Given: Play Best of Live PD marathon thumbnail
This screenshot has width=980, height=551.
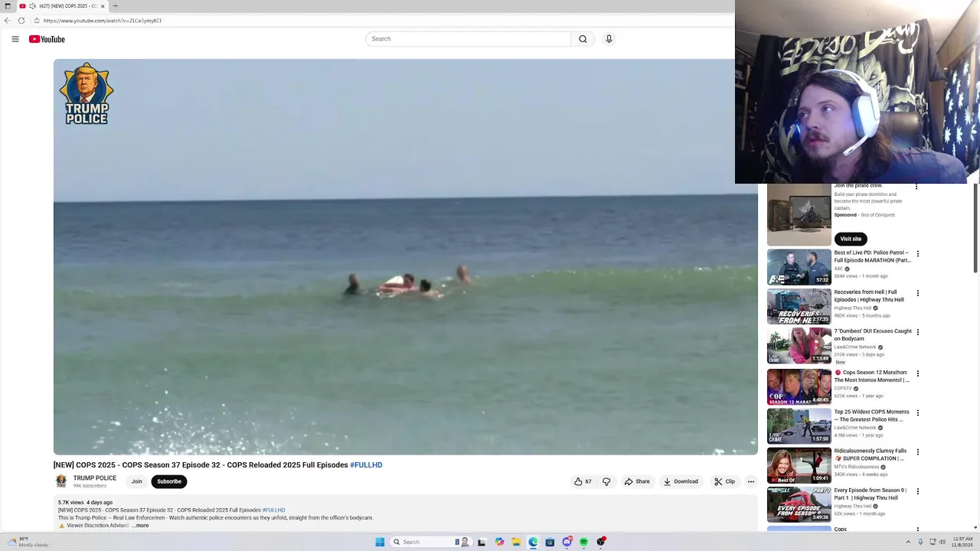Looking at the screenshot, I should coord(799,267).
